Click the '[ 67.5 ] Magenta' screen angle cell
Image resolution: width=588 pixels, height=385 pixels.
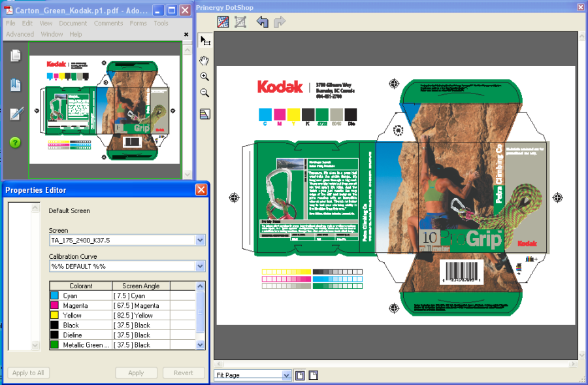pos(141,305)
